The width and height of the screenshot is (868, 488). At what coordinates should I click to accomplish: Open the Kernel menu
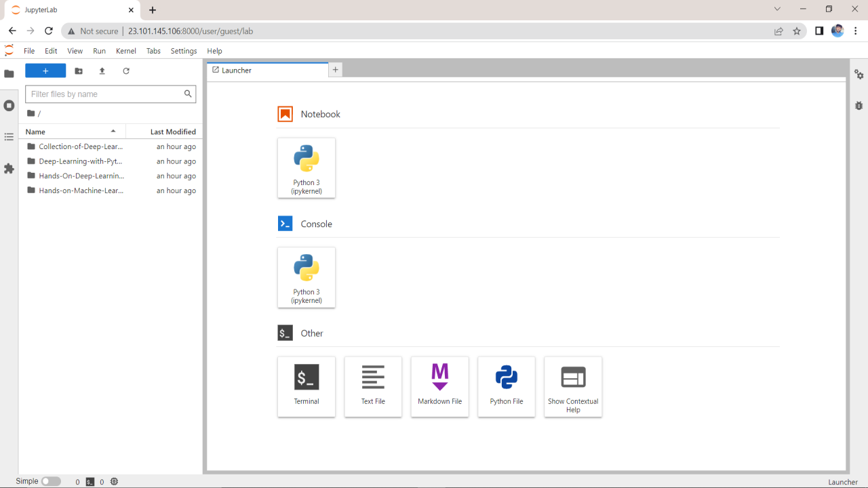point(126,51)
